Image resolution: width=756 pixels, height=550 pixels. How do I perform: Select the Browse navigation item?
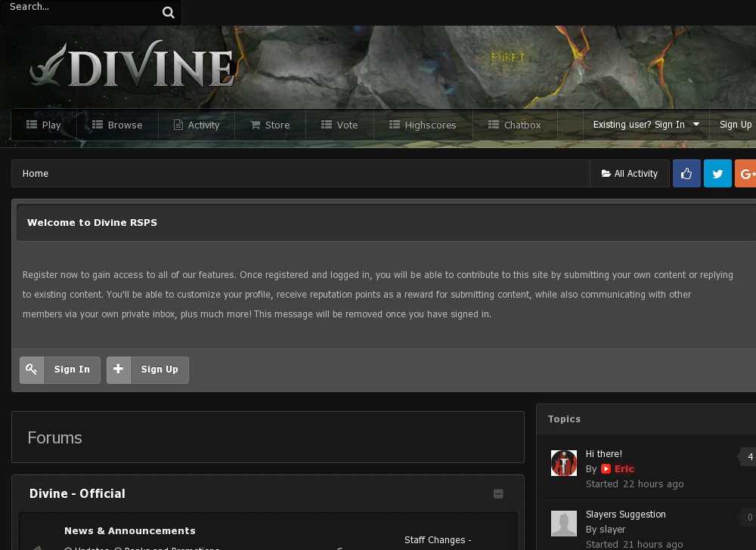click(x=118, y=125)
